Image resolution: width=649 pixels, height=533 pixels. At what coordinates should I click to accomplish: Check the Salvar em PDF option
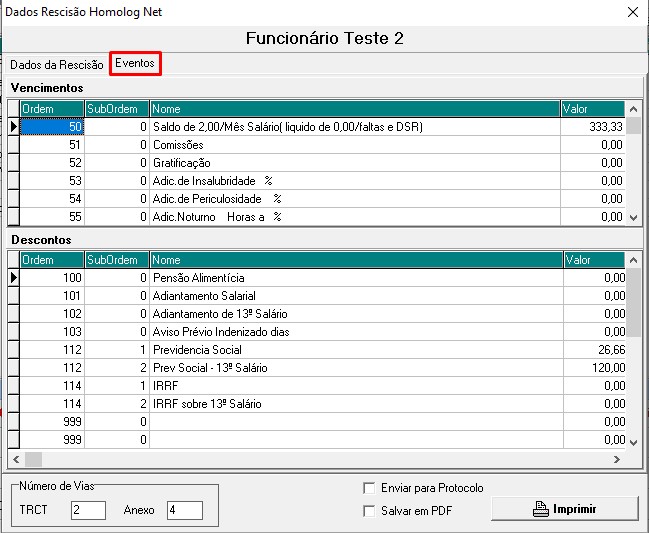click(369, 510)
